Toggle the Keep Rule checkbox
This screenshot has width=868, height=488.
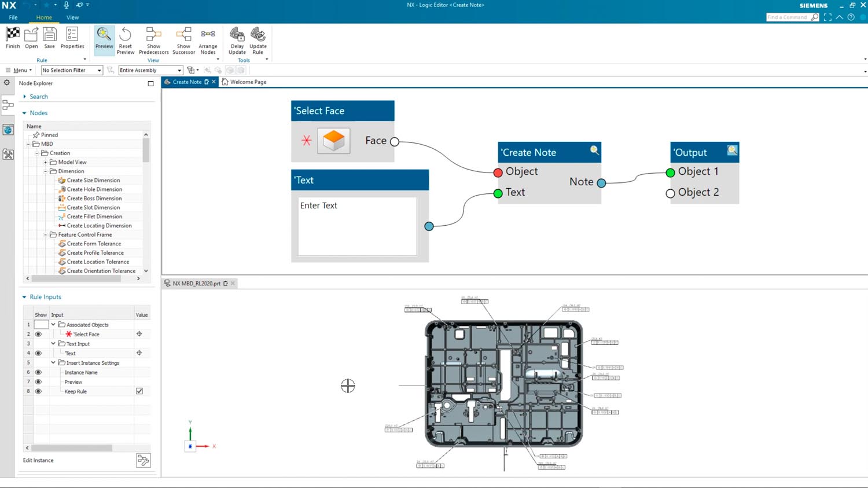point(139,391)
